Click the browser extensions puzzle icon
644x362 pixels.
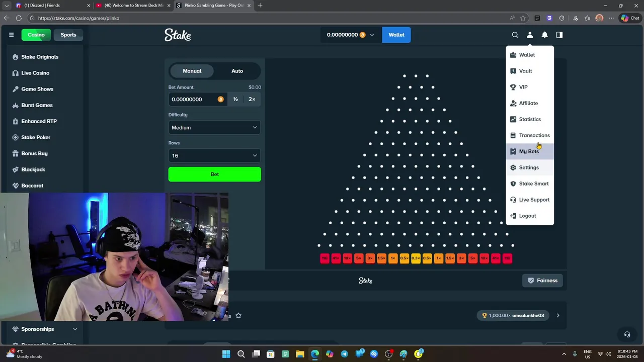(x=561, y=18)
